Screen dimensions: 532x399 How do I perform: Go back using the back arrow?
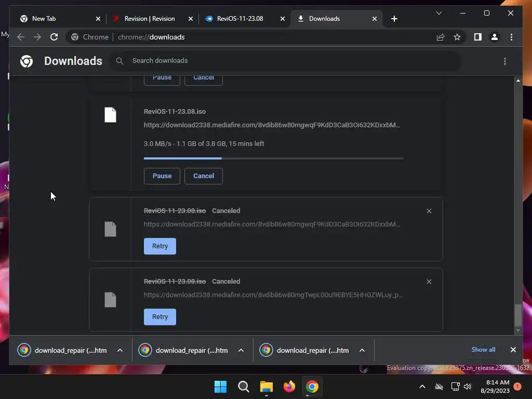21,37
